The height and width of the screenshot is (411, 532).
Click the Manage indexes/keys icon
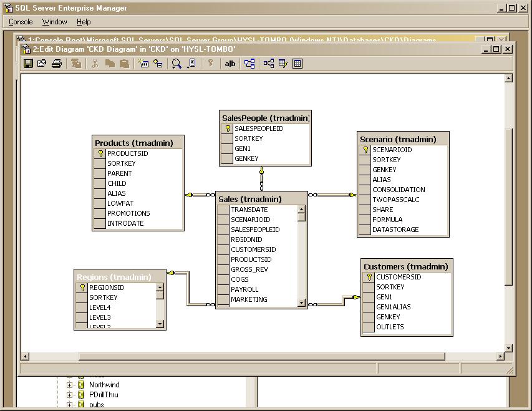[283, 64]
